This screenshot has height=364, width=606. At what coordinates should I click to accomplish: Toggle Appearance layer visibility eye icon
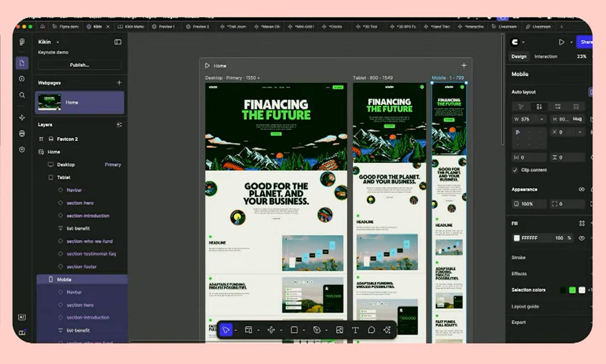click(582, 189)
